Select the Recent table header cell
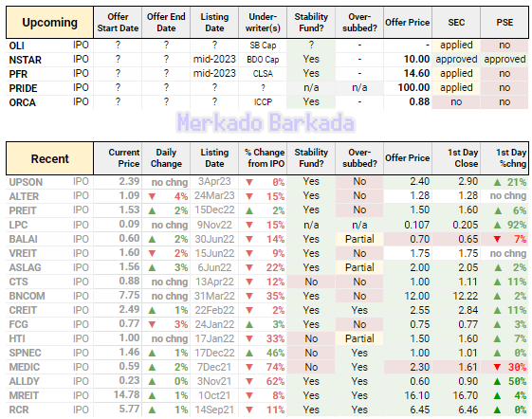Viewport: 532px width, 419px height. click(x=49, y=158)
